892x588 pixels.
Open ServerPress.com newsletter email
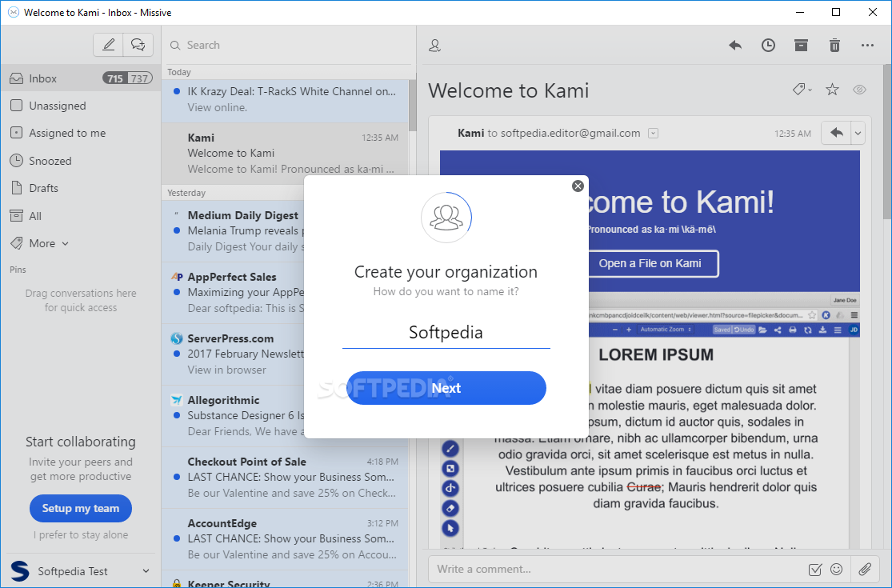(234, 354)
